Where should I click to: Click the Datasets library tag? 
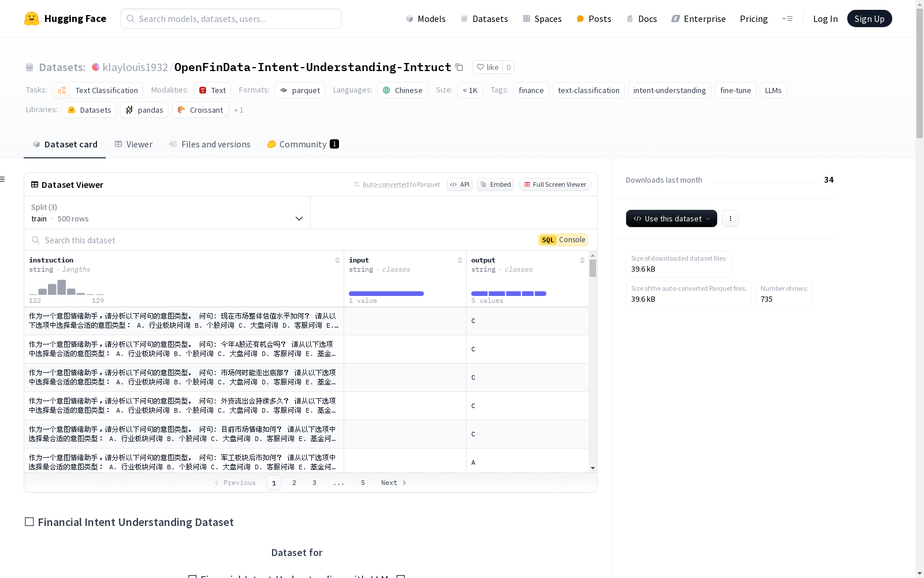(90, 110)
